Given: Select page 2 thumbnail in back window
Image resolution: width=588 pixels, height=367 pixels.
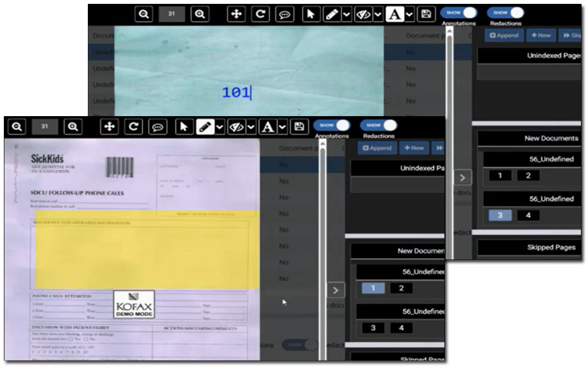Looking at the screenshot, I should pyautogui.click(x=528, y=175).
